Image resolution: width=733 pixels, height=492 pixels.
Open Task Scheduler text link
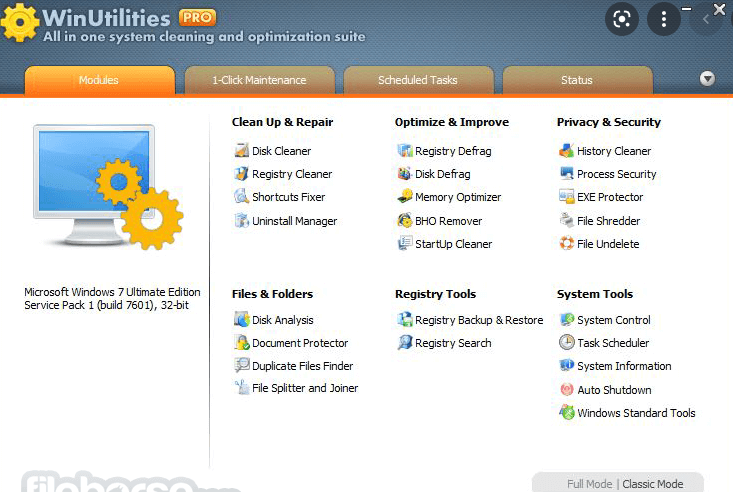[613, 343]
